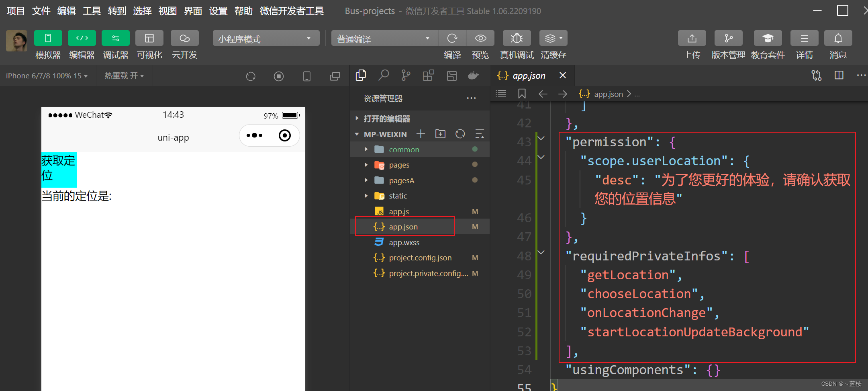
Task: Open the hot reload dropdown
Action: [x=124, y=76]
